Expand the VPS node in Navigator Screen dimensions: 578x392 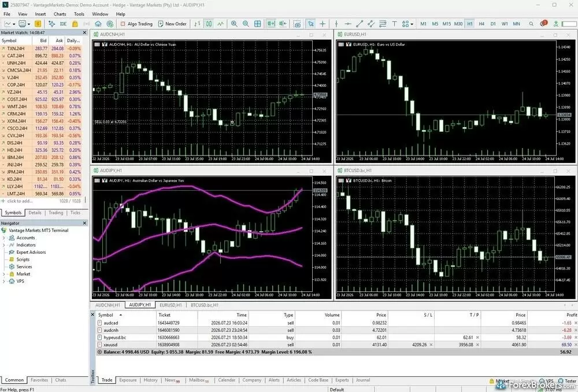click(x=4, y=282)
